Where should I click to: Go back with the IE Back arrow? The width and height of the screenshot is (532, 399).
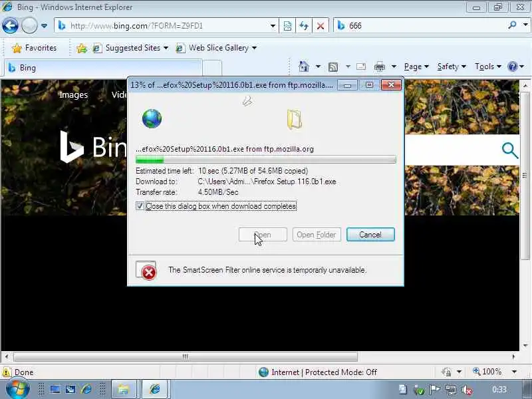[x=10, y=25]
